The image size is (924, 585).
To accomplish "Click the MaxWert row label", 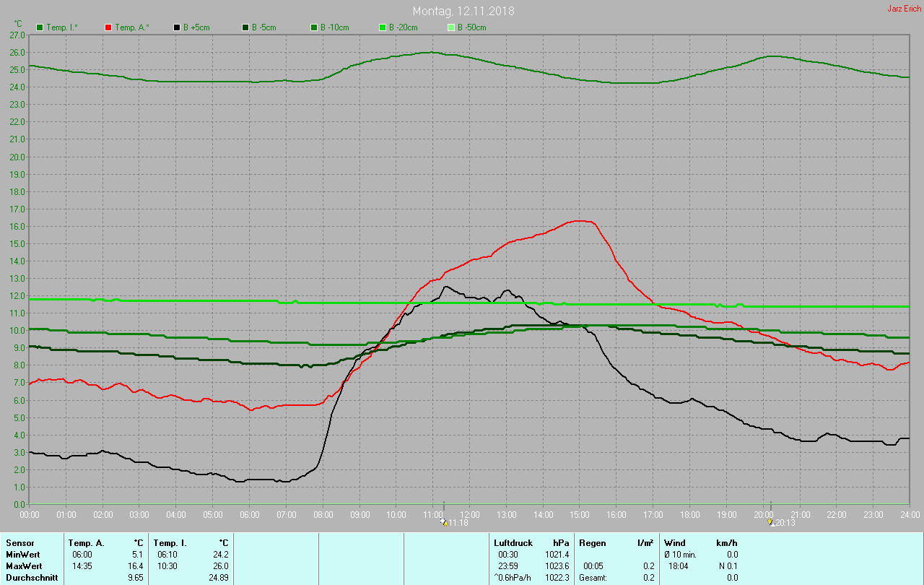I will 24,565.
